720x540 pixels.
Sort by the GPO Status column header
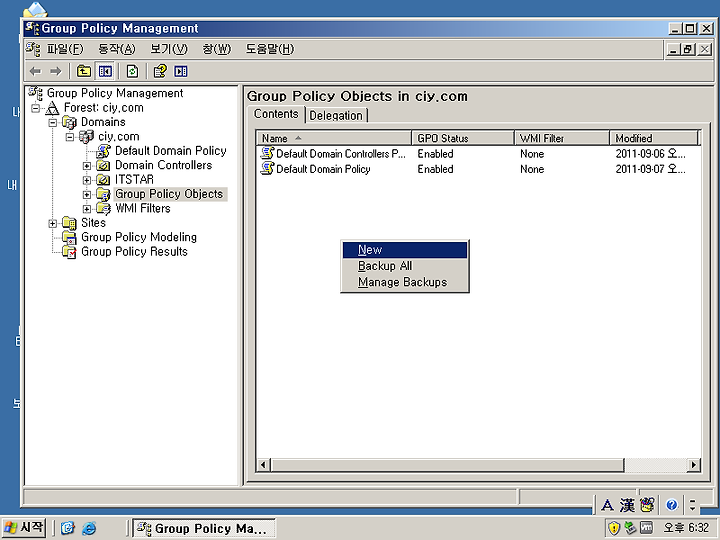pos(463,138)
